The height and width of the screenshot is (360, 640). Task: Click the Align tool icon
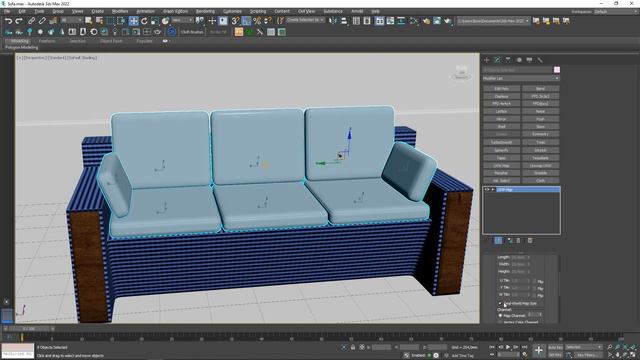344,21
